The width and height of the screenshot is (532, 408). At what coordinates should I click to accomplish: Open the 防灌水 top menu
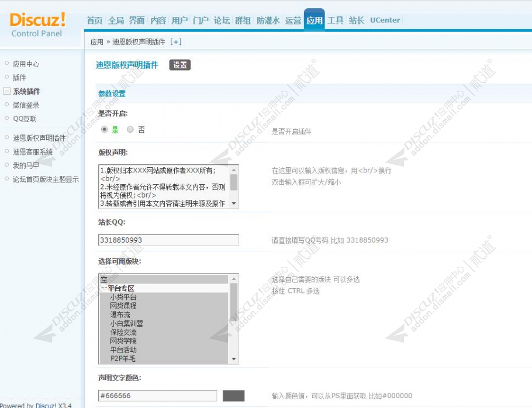[x=268, y=20]
